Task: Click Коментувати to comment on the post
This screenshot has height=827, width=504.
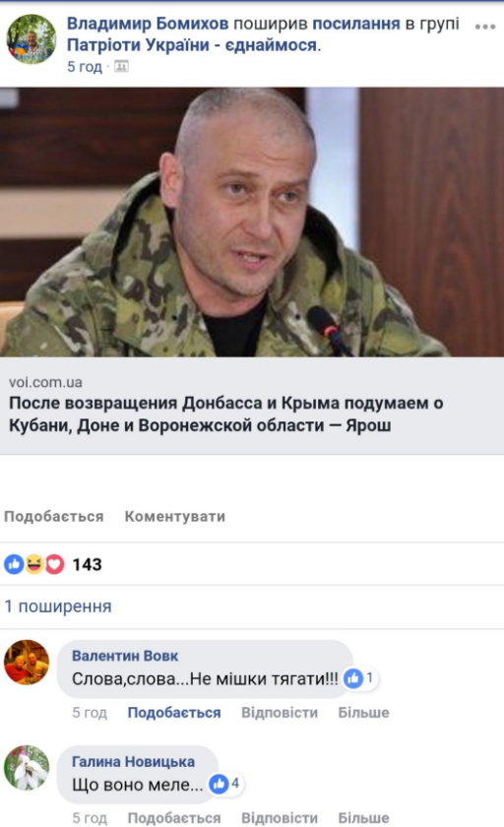Action: point(175,516)
